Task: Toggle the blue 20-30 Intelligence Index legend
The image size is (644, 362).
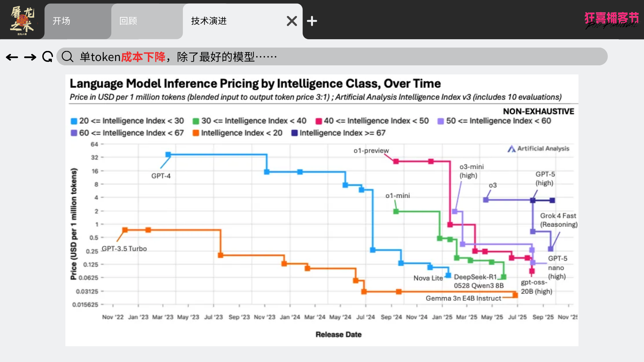Action: point(127,121)
